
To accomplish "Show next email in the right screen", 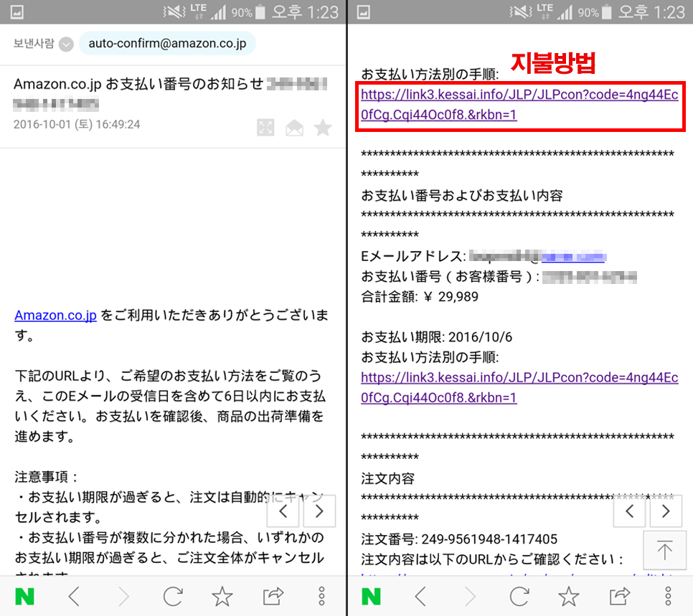I will (666, 511).
